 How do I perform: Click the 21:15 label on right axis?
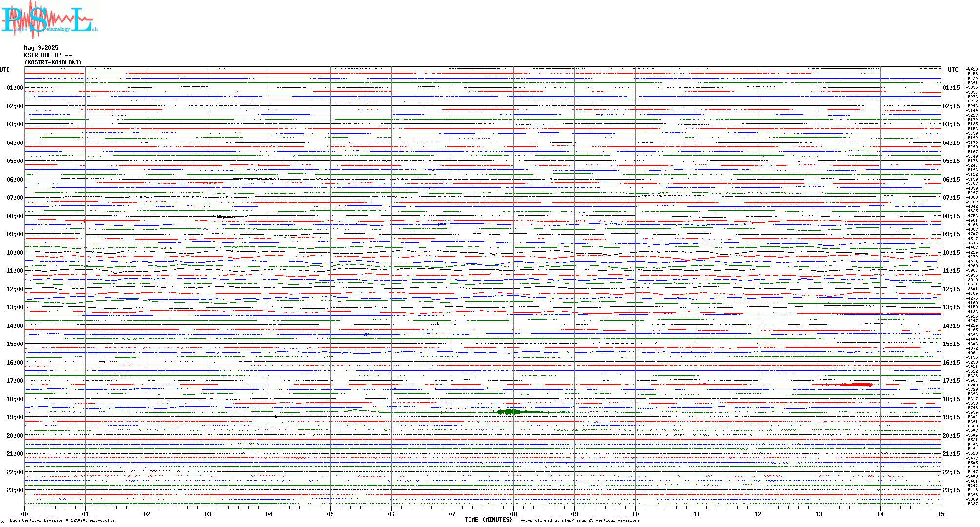pyautogui.click(x=951, y=454)
